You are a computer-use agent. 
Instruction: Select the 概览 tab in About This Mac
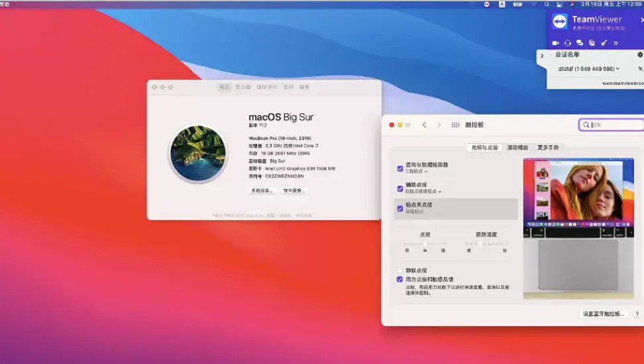[224, 87]
